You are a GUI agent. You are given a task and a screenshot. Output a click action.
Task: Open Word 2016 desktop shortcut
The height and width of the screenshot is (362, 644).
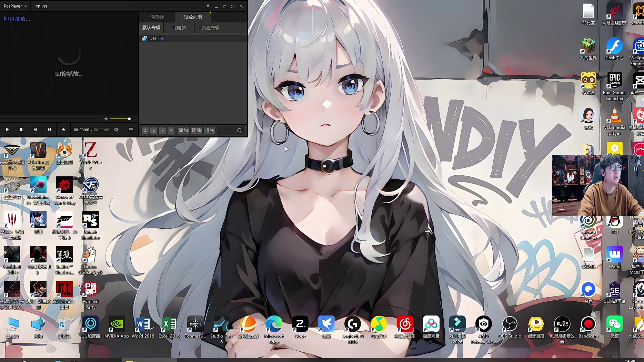click(143, 327)
